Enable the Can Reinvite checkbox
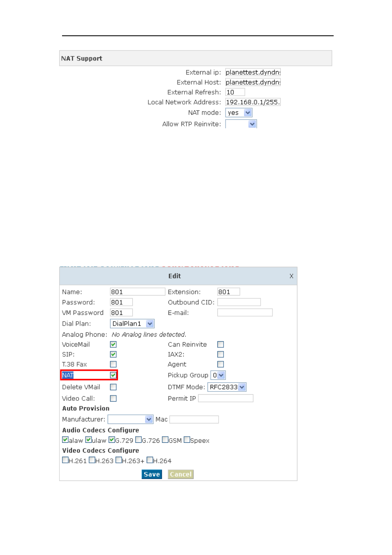Viewport: 392px width, 555px height. (221, 345)
